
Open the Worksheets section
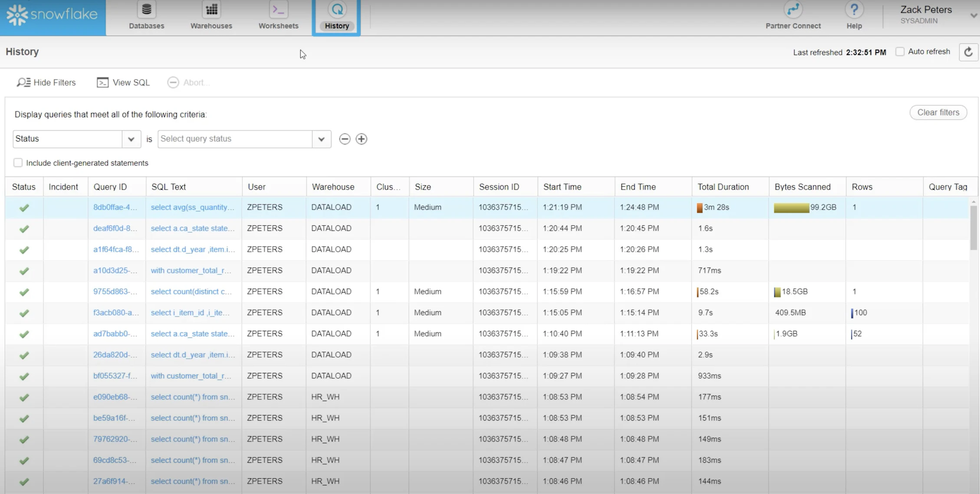point(278,15)
